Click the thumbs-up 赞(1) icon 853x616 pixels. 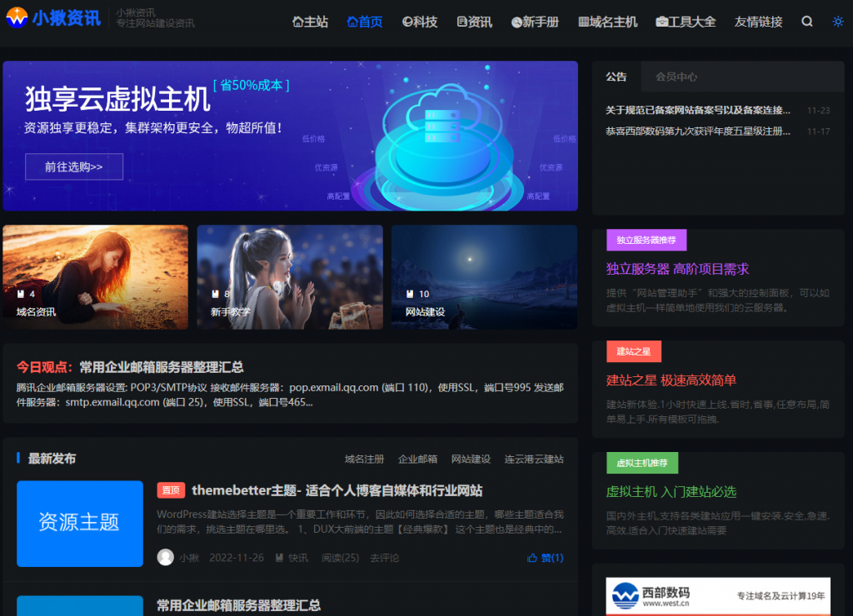click(x=532, y=558)
